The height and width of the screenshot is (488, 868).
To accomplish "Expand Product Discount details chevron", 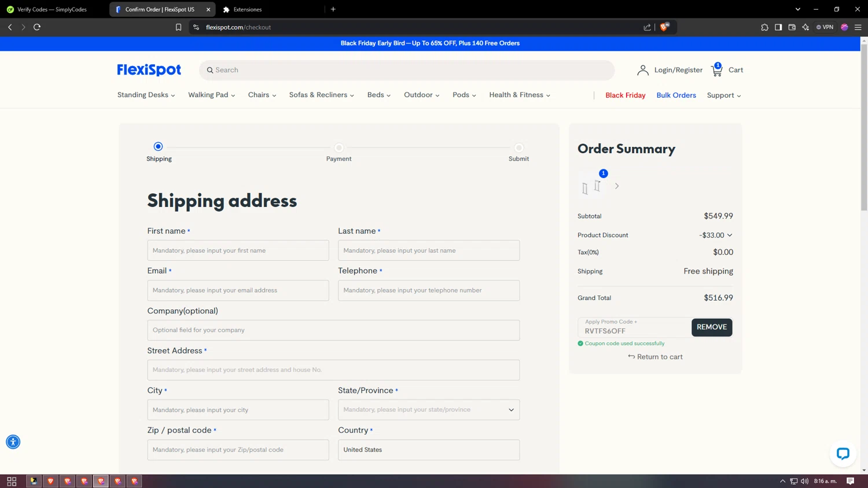I will pos(730,235).
